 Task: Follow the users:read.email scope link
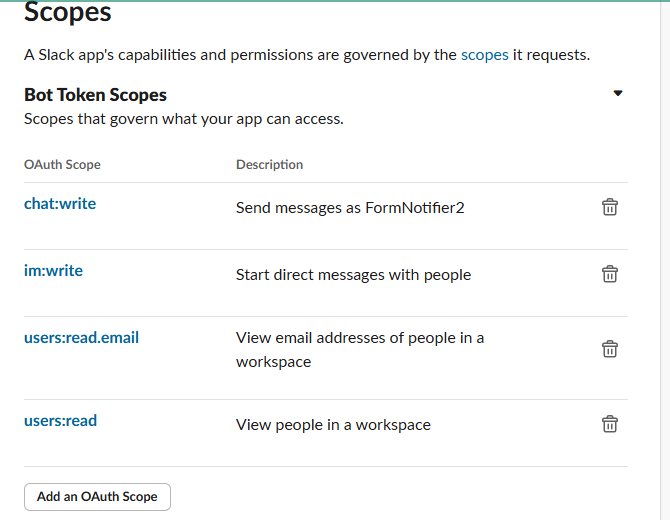(81, 338)
